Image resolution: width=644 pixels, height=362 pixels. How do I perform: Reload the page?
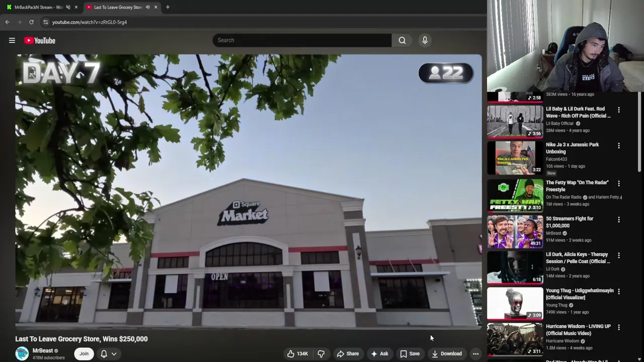click(x=31, y=22)
